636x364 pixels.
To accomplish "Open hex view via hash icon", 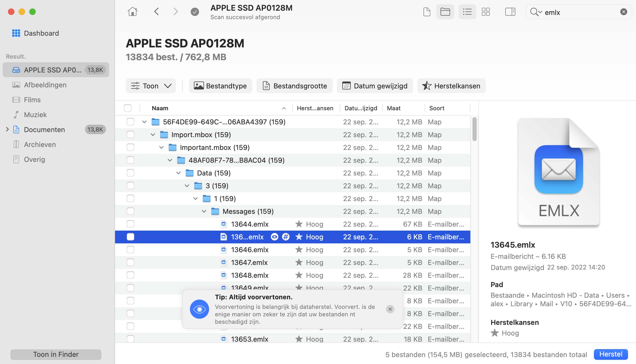I will click(286, 237).
